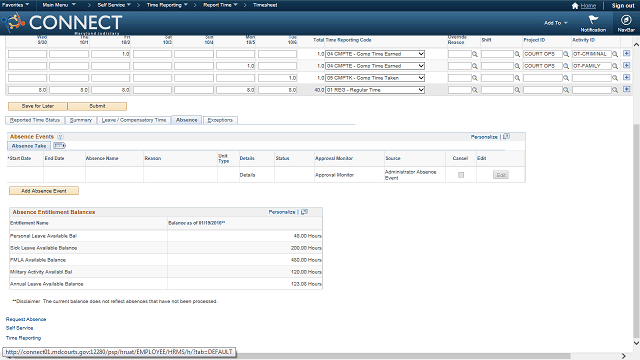Open Override Reason lookup in Comp Time Taken row

475,78
